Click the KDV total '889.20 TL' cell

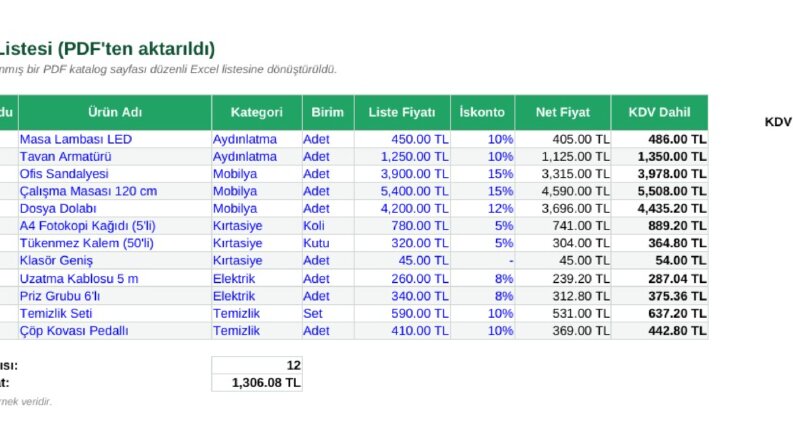click(659, 226)
